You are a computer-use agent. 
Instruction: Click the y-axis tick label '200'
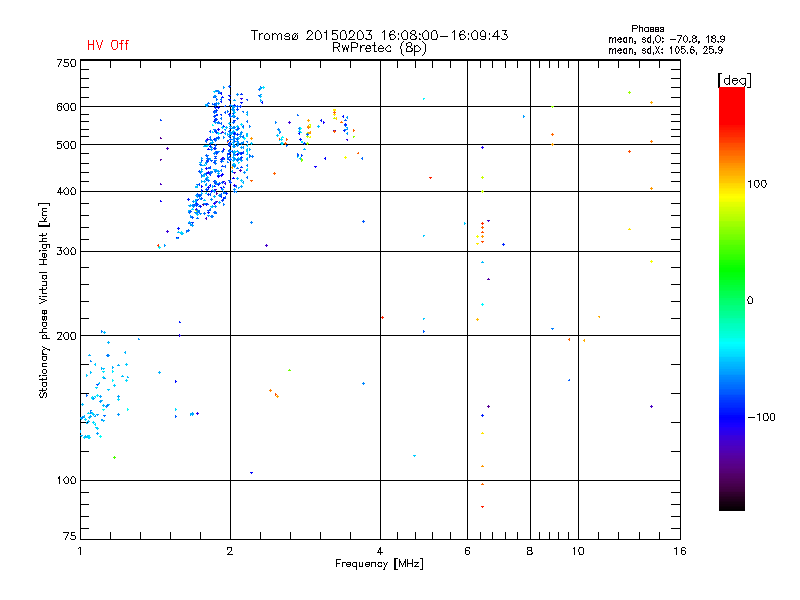point(66,336)
